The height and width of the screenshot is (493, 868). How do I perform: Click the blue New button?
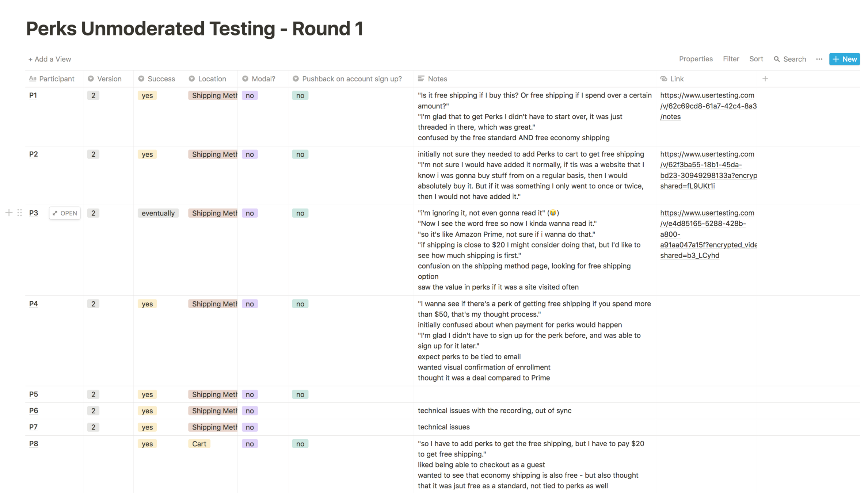(844, 59)
